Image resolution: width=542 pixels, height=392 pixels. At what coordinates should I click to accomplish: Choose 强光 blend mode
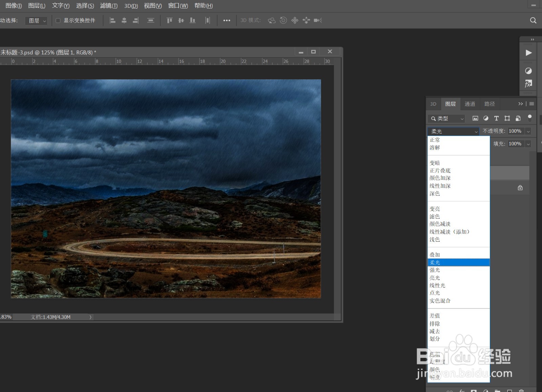click(459, 270)
